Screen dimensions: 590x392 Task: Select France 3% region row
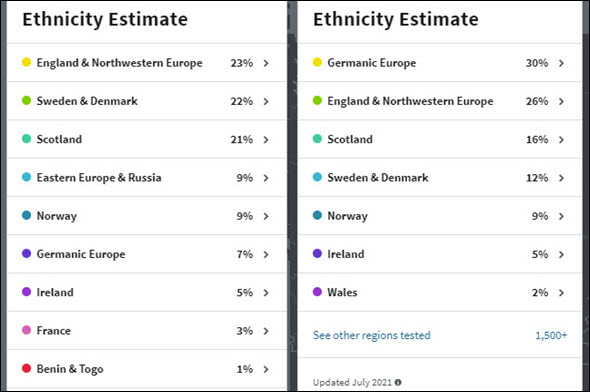tap(147, 331)
